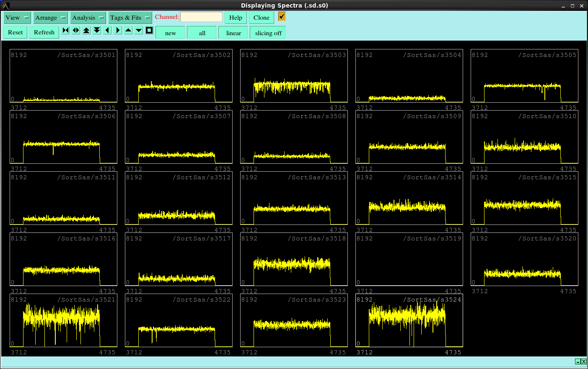Select spectrum /SortSas/s3513 plot
The image size is (588, 369).
[294, 198]
